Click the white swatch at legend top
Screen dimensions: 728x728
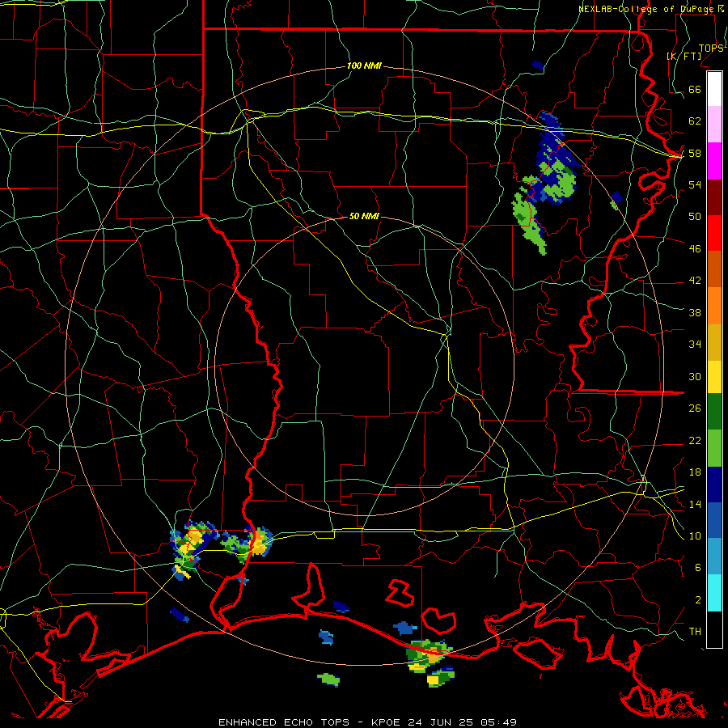pos(714,89)
